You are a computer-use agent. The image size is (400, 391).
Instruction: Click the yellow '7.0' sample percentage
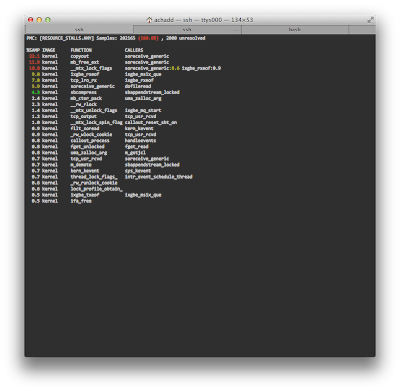(36, 80)
